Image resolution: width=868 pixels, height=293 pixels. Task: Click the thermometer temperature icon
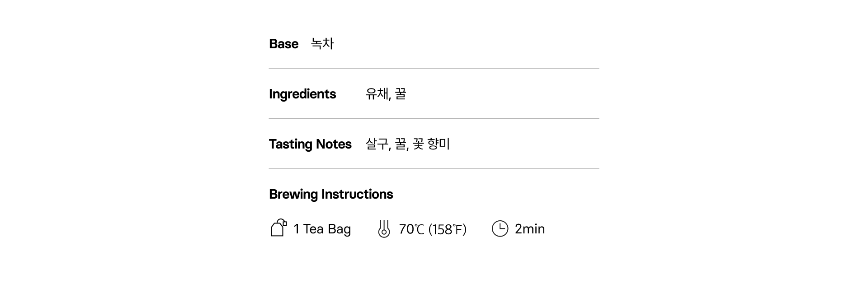pyautogui.click(x=384, y=228)
